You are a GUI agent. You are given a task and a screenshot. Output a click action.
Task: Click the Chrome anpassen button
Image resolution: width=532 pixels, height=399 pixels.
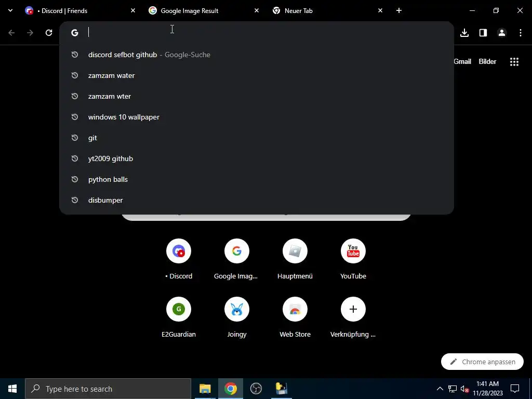click(482, 362)
